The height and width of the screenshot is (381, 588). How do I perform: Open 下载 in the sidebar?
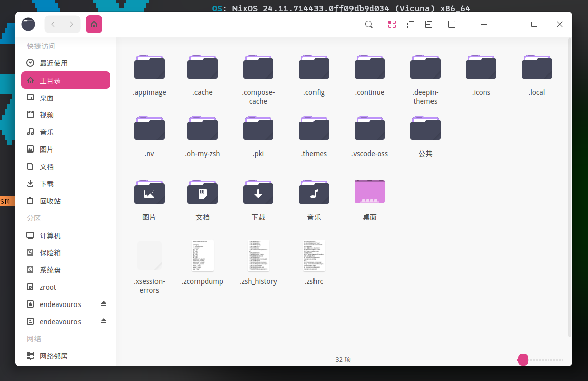(66, 184)
